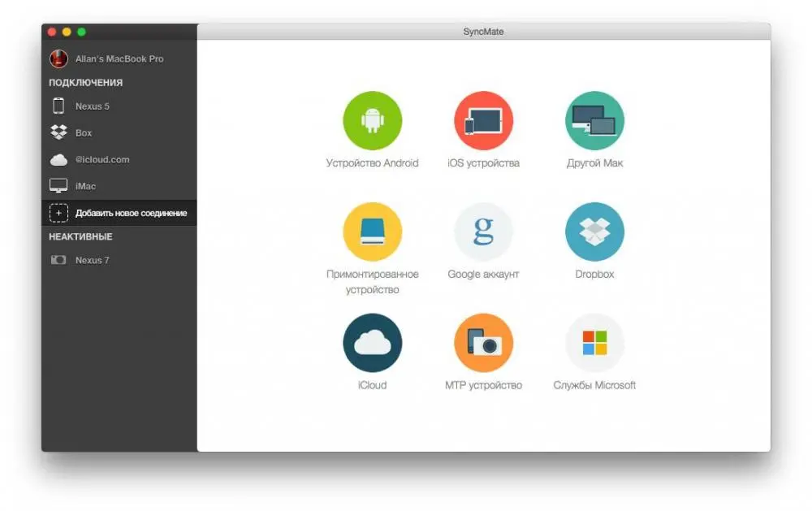Click the Nexus 5 phone icon in sidebar
The height and width of the screenshot is (511, 812).
58,106
